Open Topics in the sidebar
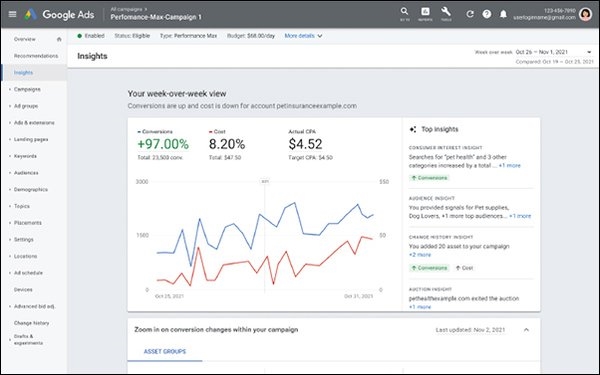Image resolution: width=600 pixels, height=375 pixels. 21,206
